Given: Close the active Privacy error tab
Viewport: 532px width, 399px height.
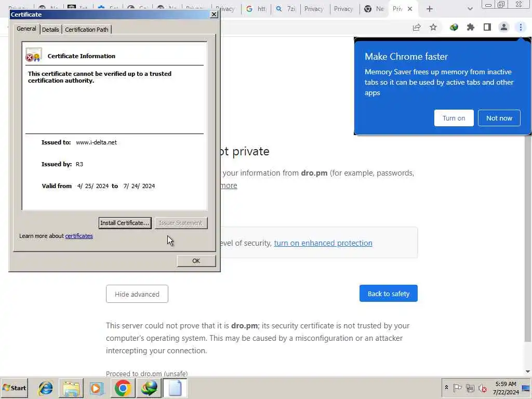Looking at the screenshot, I should pos(410,9).
